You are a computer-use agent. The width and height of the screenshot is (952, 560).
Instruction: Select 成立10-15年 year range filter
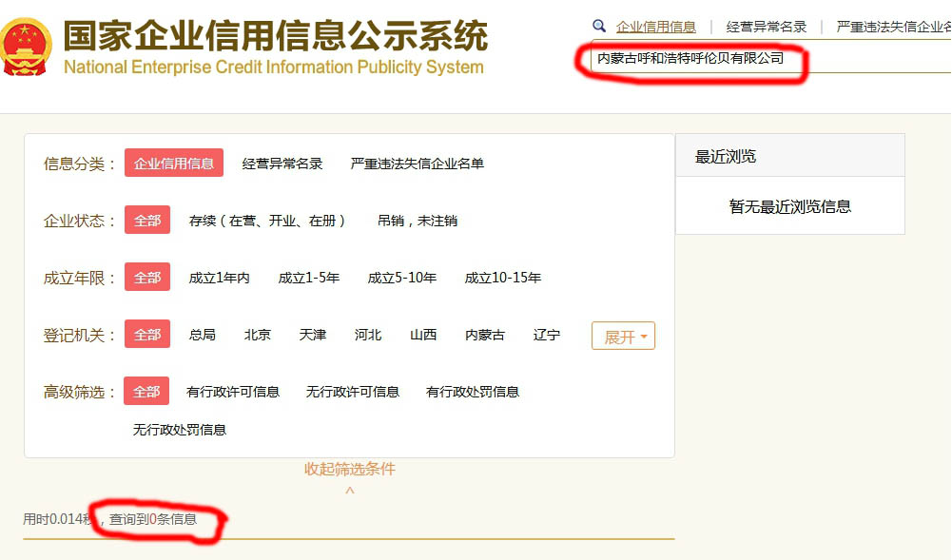(501, 277)
